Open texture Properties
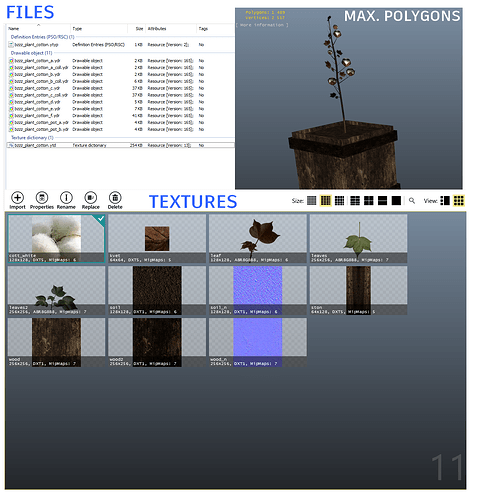 [x=42, y=200]
